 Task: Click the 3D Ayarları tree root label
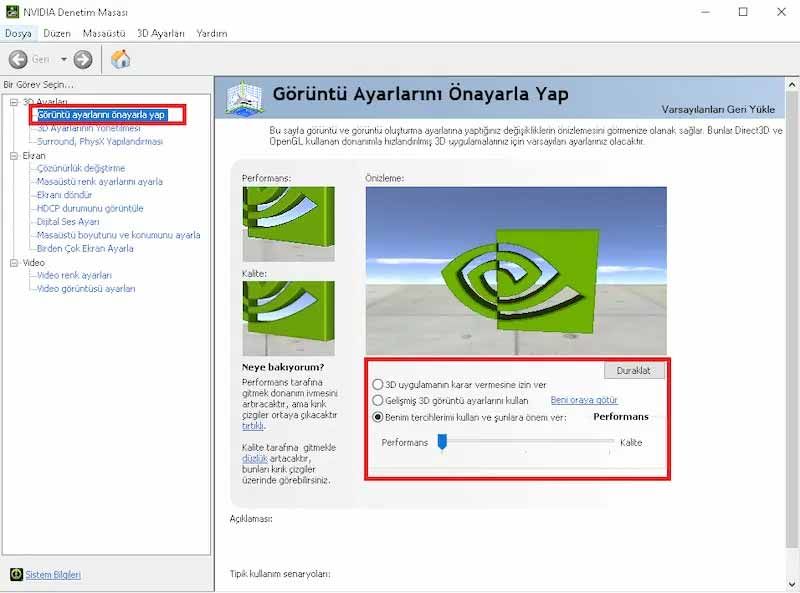[45, 102]
